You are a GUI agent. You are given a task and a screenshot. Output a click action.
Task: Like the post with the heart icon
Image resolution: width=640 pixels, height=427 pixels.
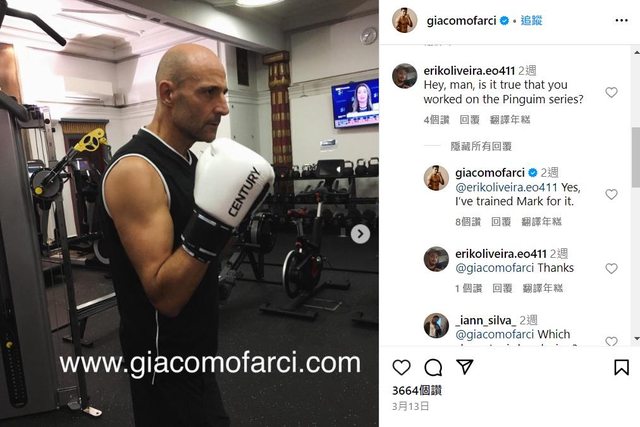coord(401,367)
